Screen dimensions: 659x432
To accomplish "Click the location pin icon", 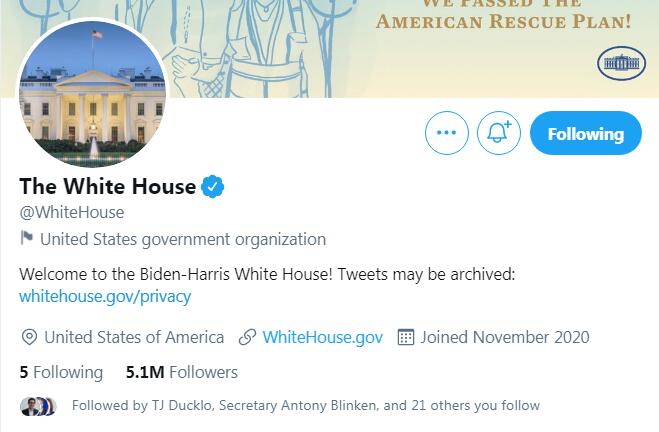I will coord(29,337).
